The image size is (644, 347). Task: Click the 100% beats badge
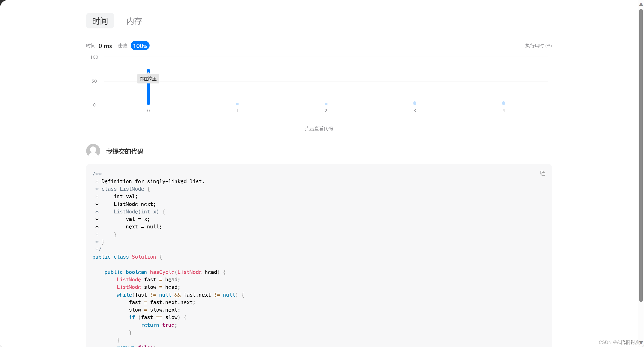[140, 46]
